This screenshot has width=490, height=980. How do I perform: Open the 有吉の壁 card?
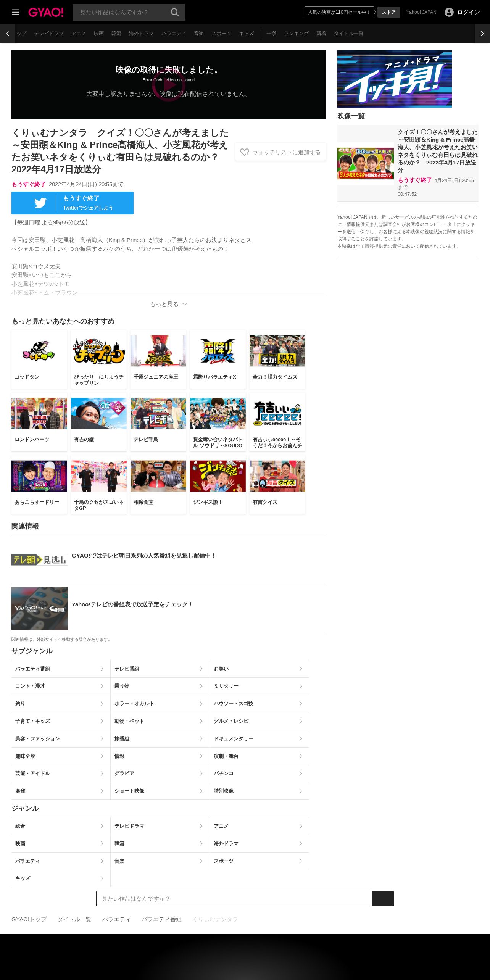click(x=99, y=422)
